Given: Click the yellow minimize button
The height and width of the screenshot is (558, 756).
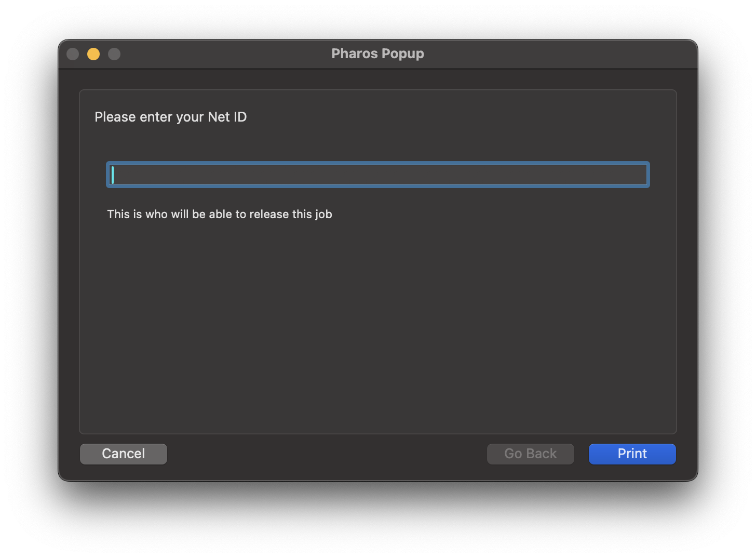Looking at the screenshot, I should [x=93, y=54].
